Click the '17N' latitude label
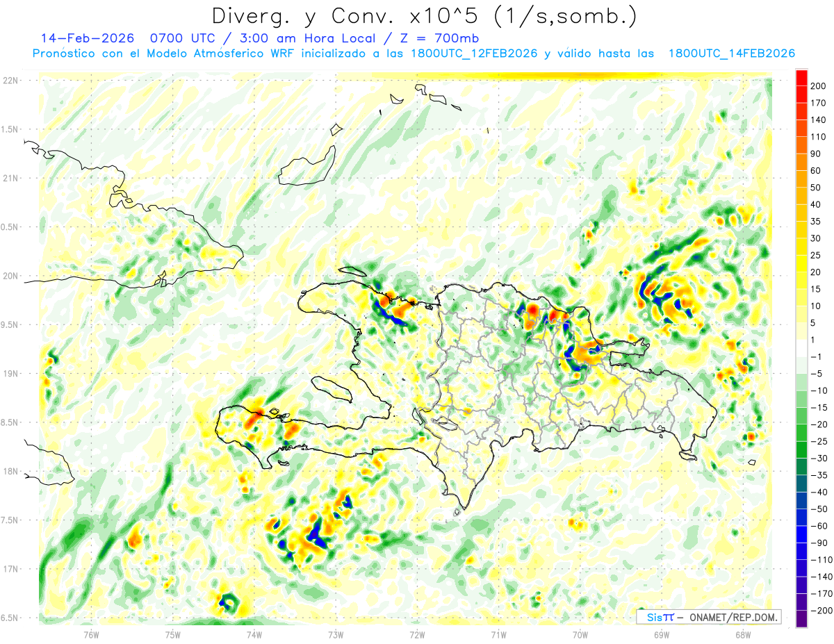Image resolution: width=834 pixels, height=644 pixels. point(11,569)
